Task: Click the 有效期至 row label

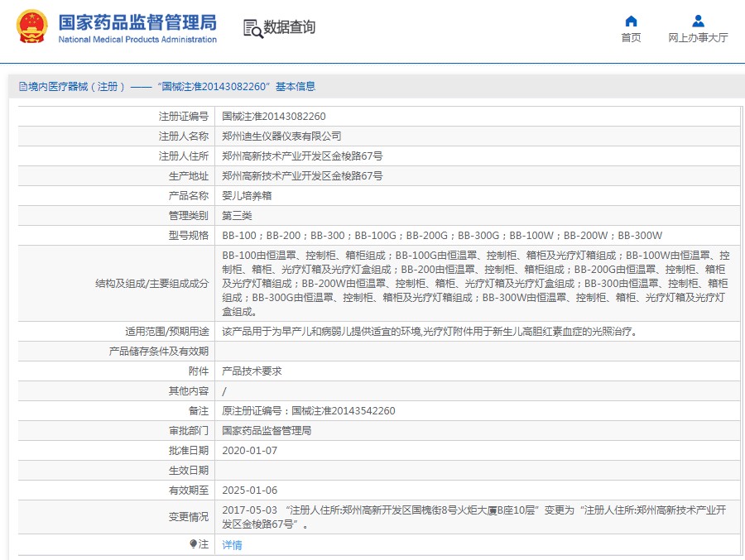Action: click(189, 491)
